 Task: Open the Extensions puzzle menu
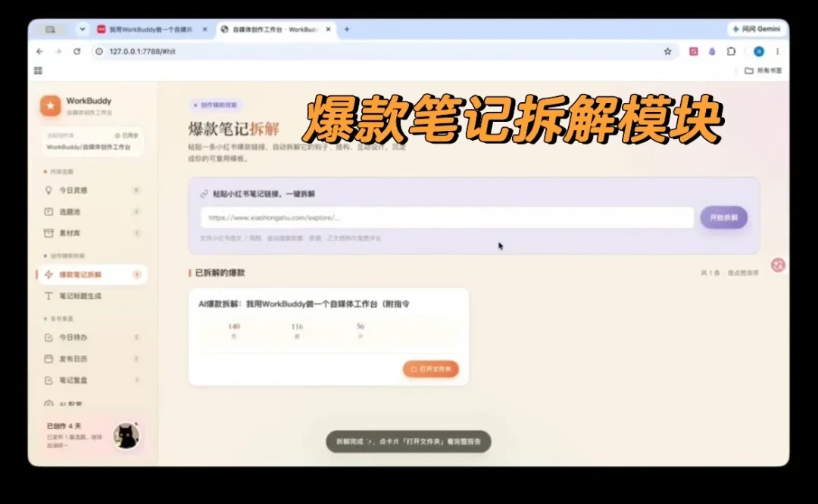pos(731,51)
